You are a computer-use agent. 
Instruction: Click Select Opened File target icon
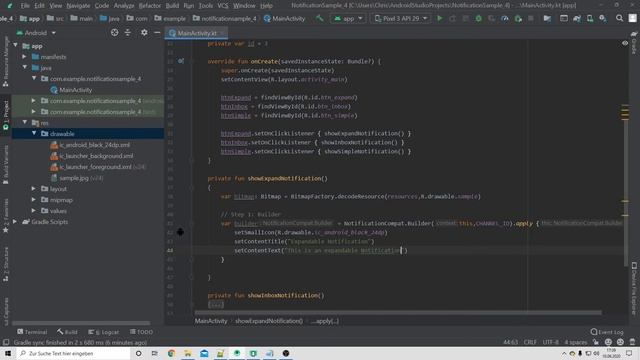114,32
